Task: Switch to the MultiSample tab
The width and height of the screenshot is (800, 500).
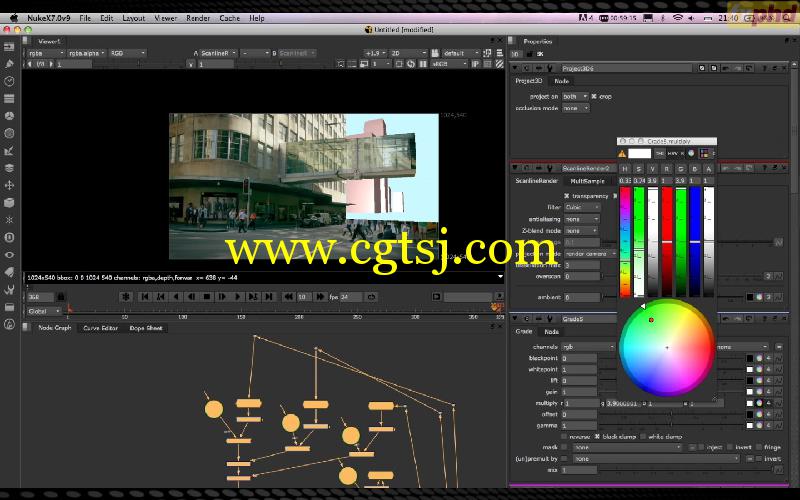Action: tap(587, 181)
